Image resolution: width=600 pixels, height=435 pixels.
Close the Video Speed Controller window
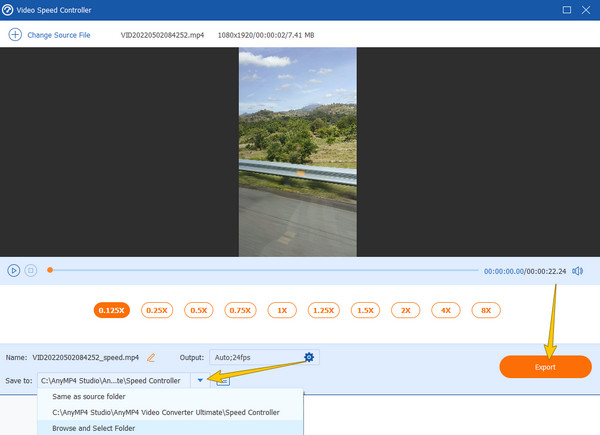tap(586, 10)
